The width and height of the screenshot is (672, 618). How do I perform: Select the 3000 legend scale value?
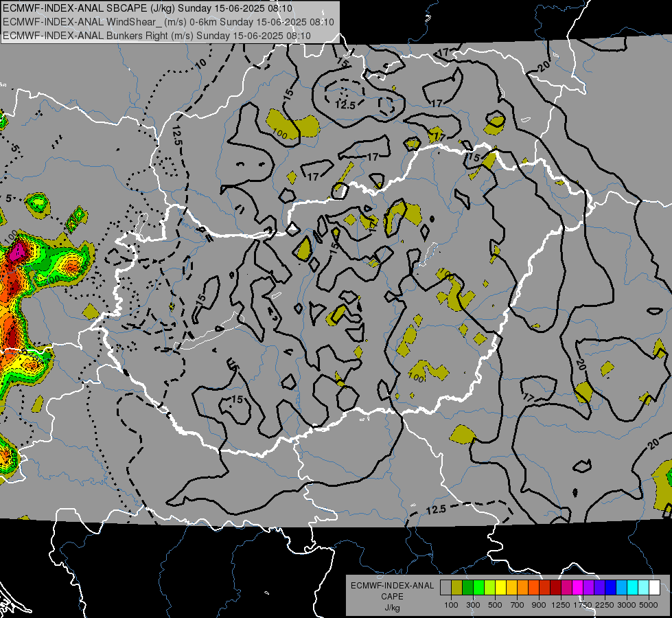tap(627, 605)
